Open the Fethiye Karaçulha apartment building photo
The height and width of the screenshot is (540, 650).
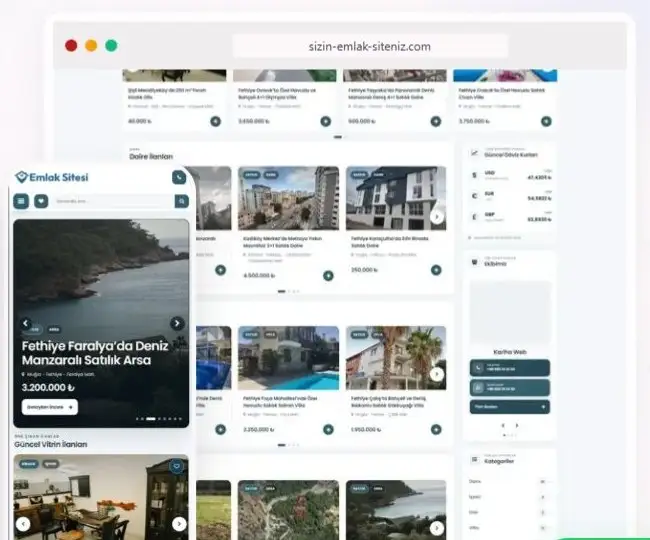(x=396, y=198)
